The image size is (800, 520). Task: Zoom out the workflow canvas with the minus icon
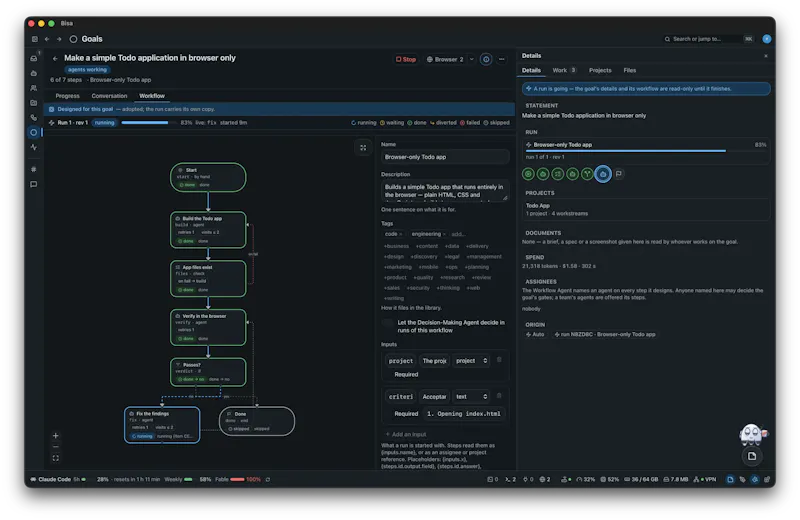point(56,447)
